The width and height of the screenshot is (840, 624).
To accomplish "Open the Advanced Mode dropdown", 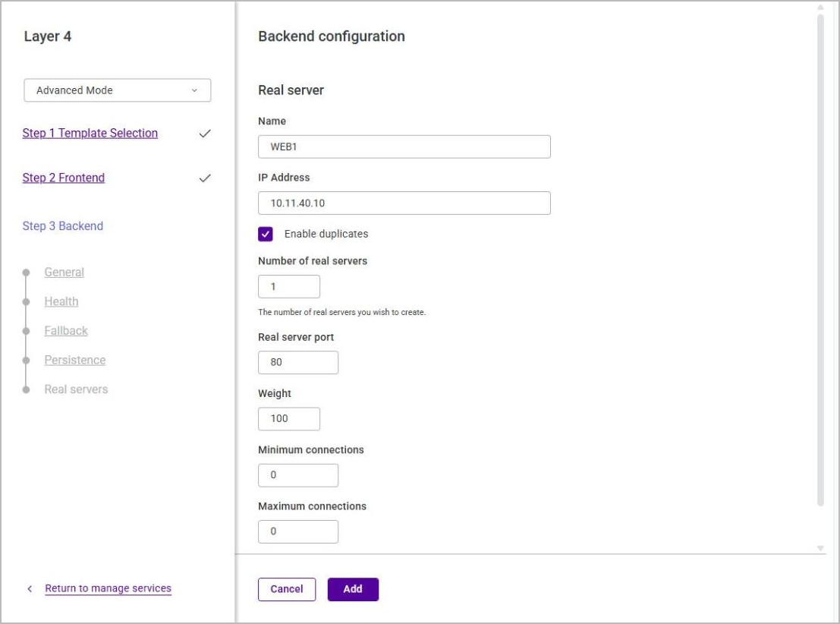I will pos(118,90).
